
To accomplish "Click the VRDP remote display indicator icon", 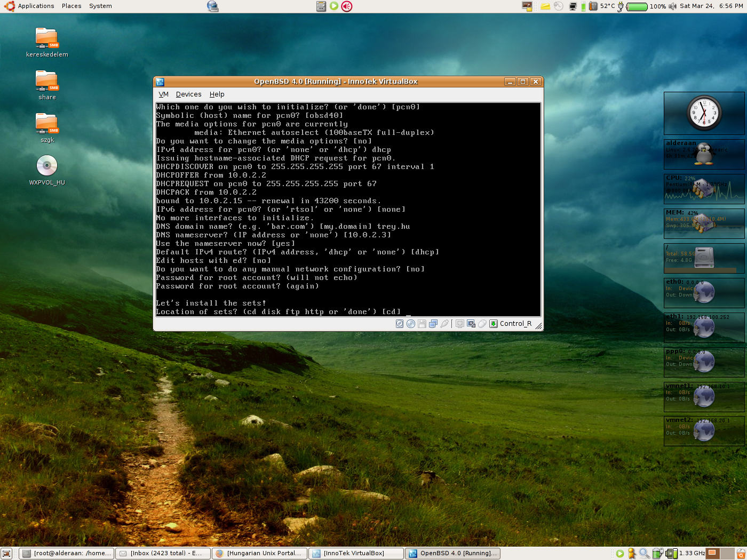I will 460,324.
